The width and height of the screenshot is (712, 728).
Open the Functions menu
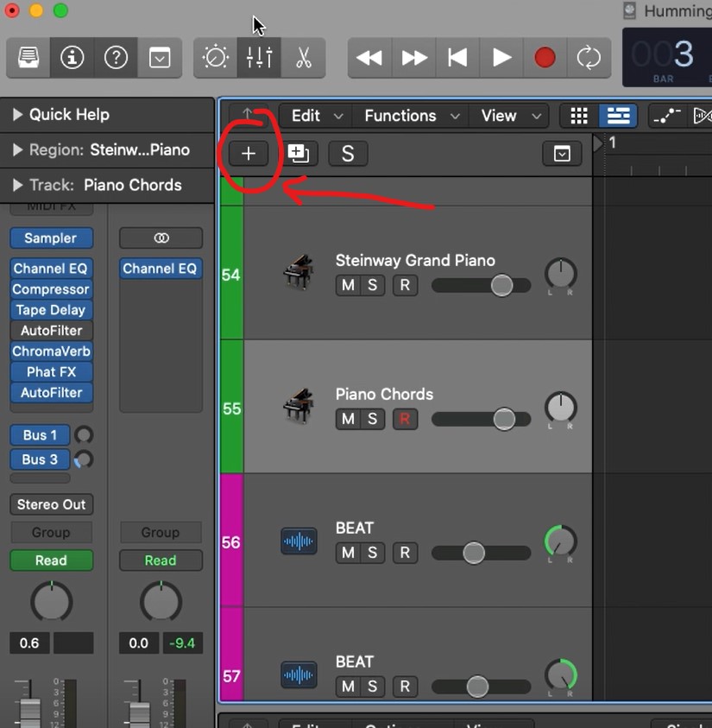pos(412,116)
